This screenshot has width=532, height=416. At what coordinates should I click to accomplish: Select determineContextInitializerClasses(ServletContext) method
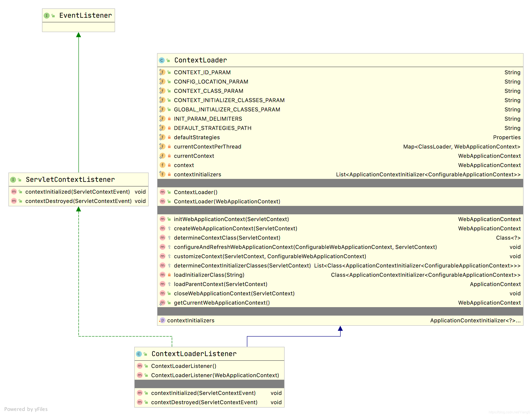[x=242, y=265]
